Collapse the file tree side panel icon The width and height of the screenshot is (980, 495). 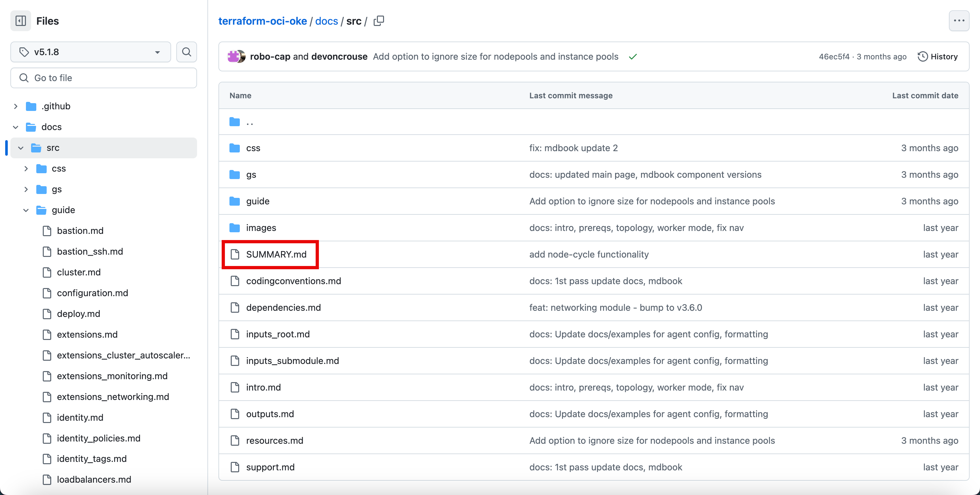tap(20, 20)
